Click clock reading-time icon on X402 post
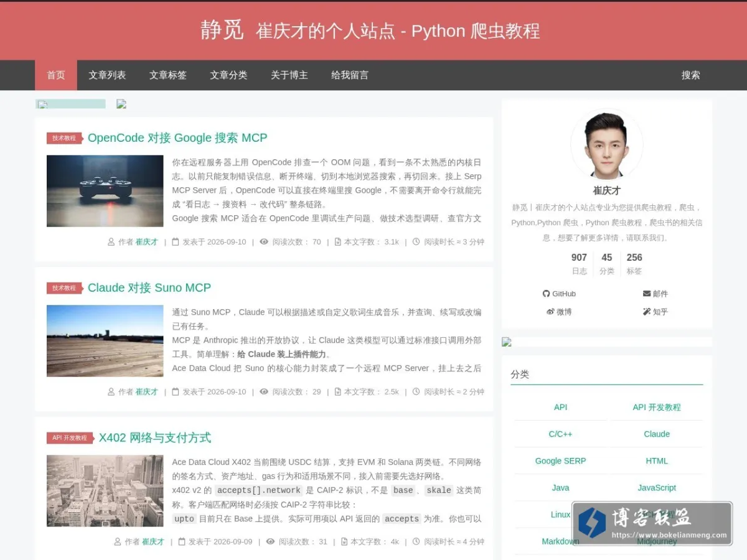 (416, 541)
